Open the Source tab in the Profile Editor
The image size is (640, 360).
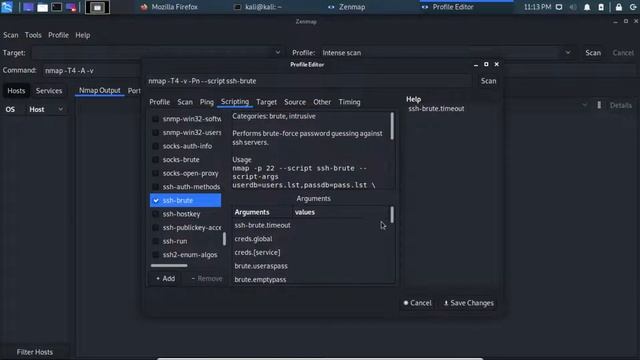point(295,102)
